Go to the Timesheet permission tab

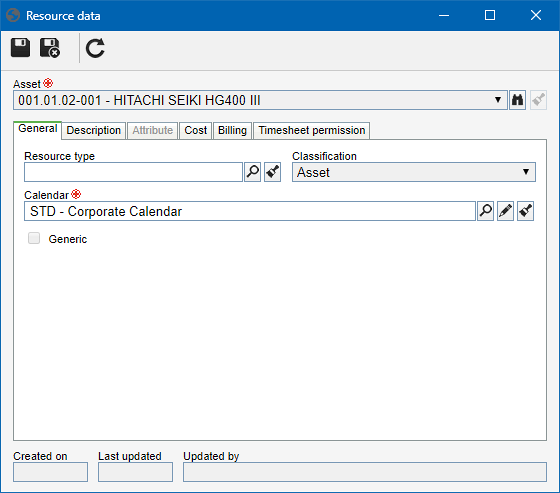[x=311, y=130]
